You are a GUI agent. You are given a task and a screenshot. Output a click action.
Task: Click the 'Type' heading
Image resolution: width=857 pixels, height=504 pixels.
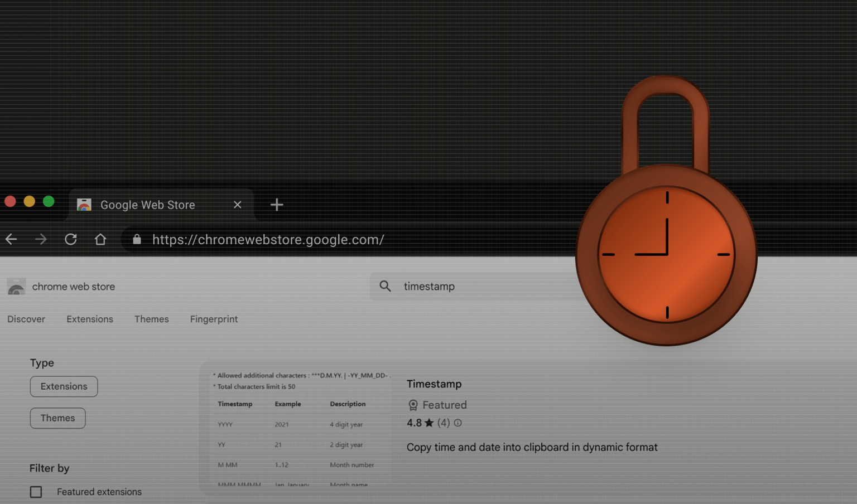click(x=42, y=363)
